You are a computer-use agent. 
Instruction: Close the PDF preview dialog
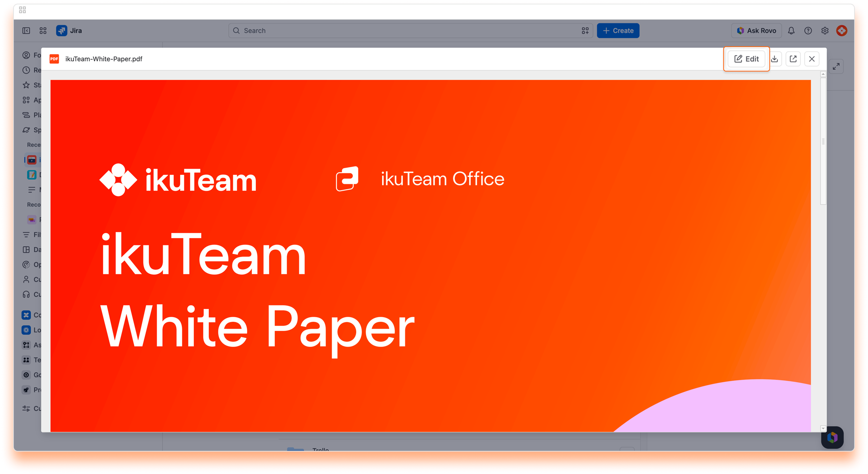pyautogui.click(x=812, y=59)
